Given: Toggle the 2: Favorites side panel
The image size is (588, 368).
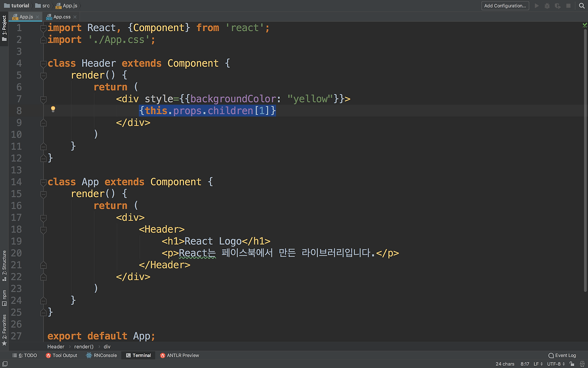Looking at the screenshot, I should click(x=4, y=330).
